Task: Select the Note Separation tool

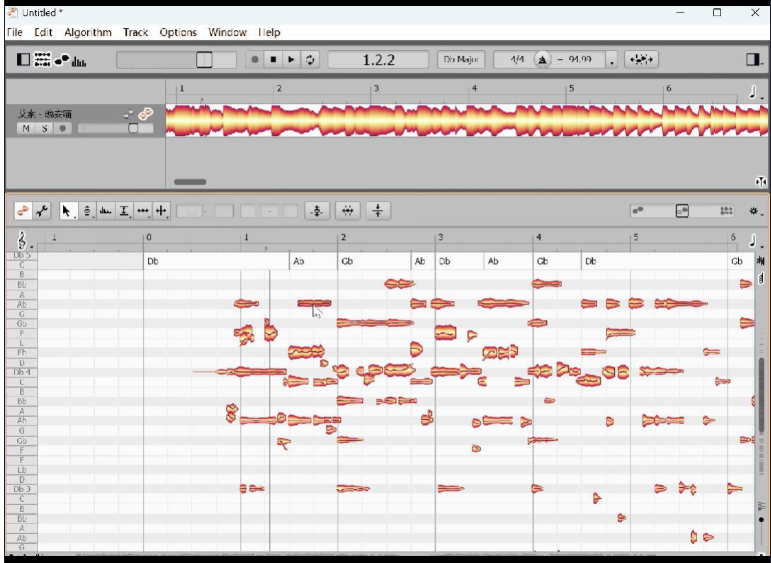Action: (x=162, y=211)
